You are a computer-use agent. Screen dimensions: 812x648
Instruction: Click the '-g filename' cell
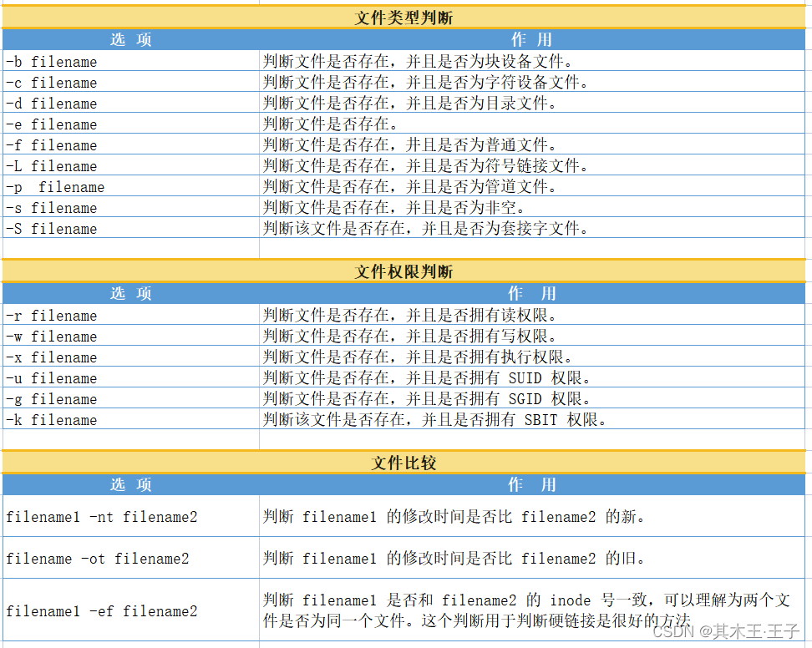click(131, 398)
